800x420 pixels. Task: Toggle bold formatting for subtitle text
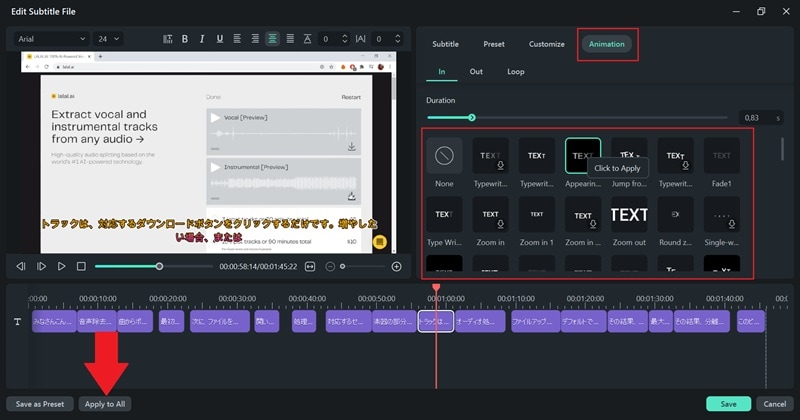185,39
